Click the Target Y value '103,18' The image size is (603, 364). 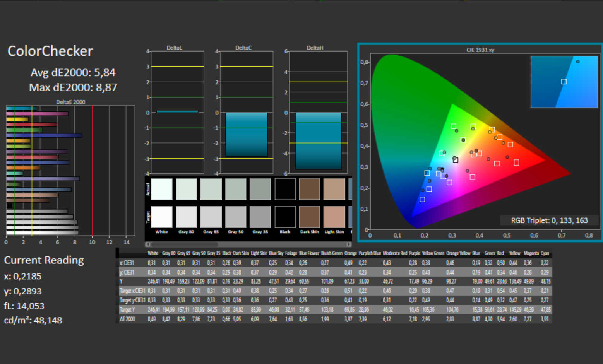(x=327, y=310)
